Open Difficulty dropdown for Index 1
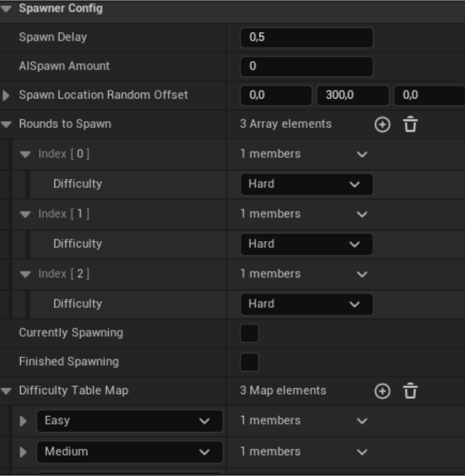 pos(306,245)
